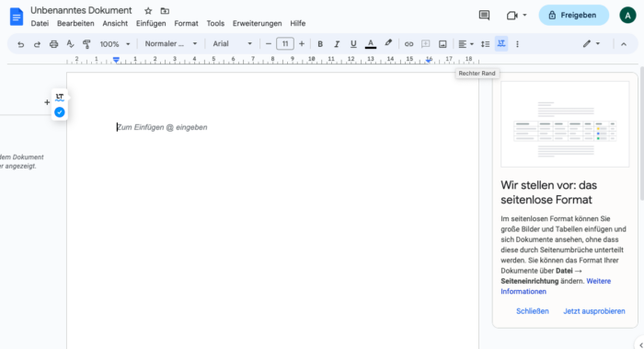Image resolution: width=644 pixels, height=349 pixels.
Task: Open video call options dropdown
Action: 524,16
